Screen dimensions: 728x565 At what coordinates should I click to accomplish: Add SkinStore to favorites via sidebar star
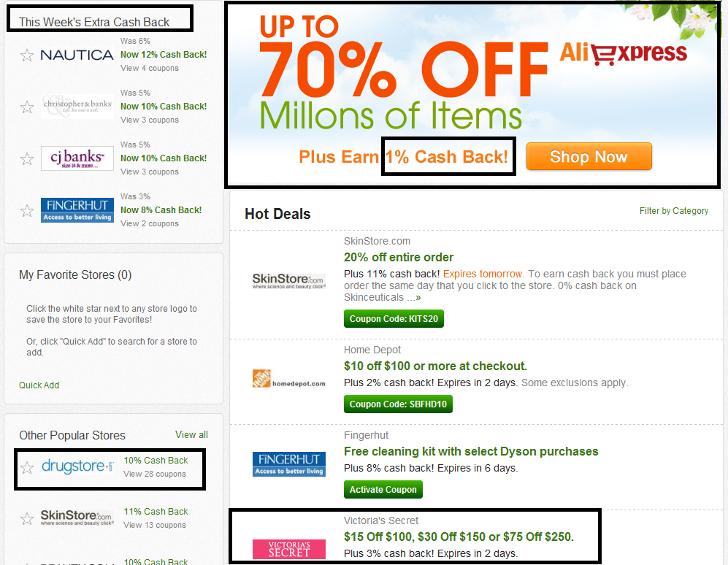click(27, 518)
